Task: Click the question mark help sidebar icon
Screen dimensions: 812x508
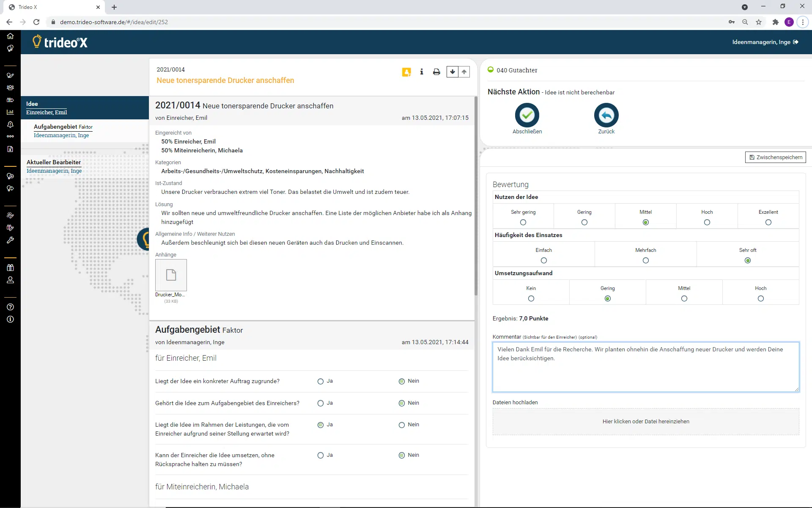Action: tap(10, 307)
